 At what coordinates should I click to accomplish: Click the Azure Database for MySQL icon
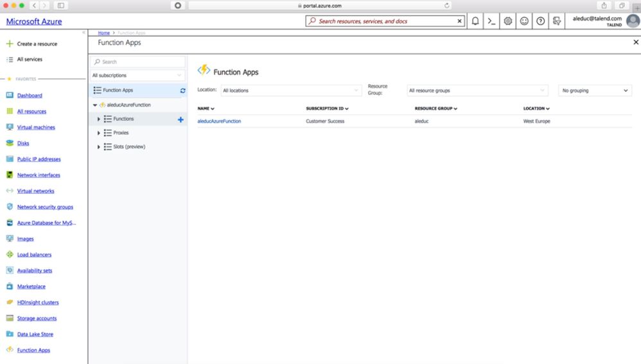click(10, 223)
